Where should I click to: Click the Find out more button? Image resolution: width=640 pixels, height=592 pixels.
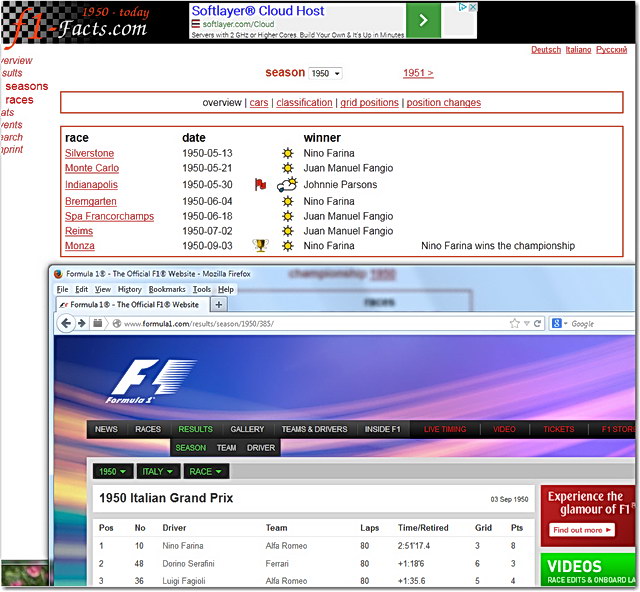pos(582,530)
